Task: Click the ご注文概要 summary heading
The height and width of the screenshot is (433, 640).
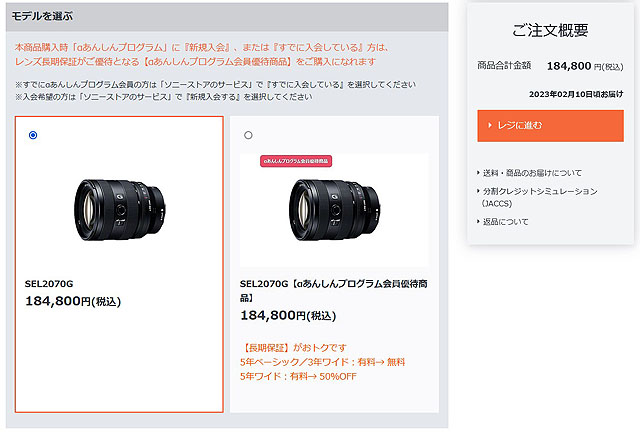Action: 550,30
